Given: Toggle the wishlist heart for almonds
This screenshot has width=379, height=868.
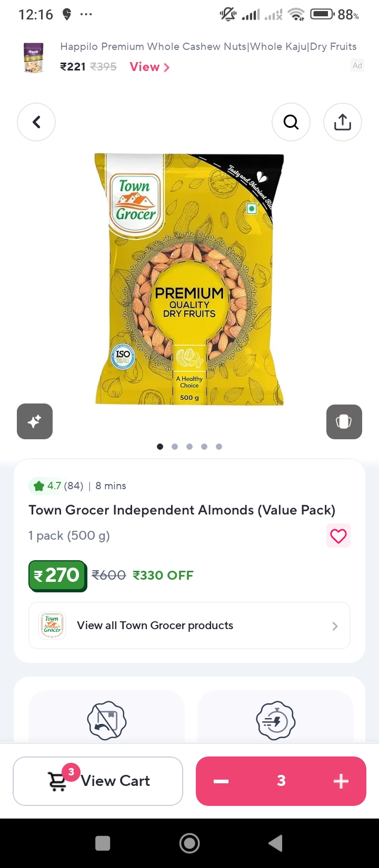Looking at the screenshot, I should 338,536.
